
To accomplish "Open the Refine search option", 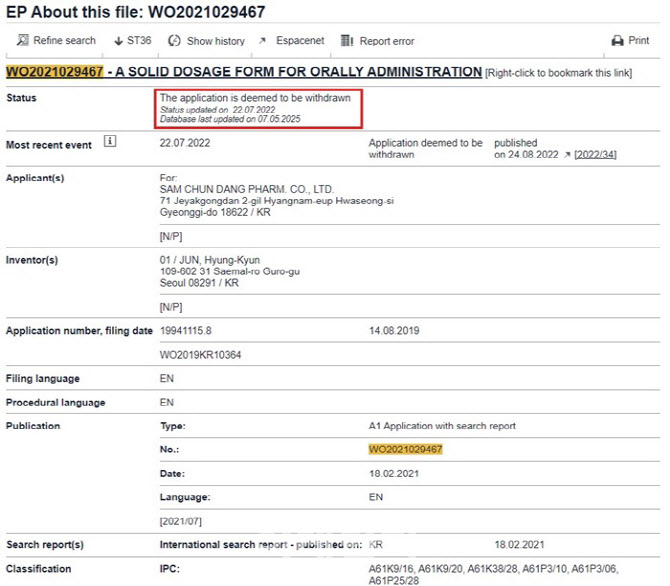I will pyautogui.click(x=65, y=41).
